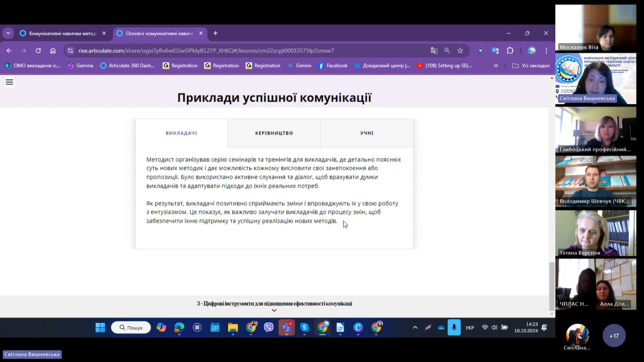Open Microsoft Teams from the taskbar
644x362 pixels.
(286, 328)
